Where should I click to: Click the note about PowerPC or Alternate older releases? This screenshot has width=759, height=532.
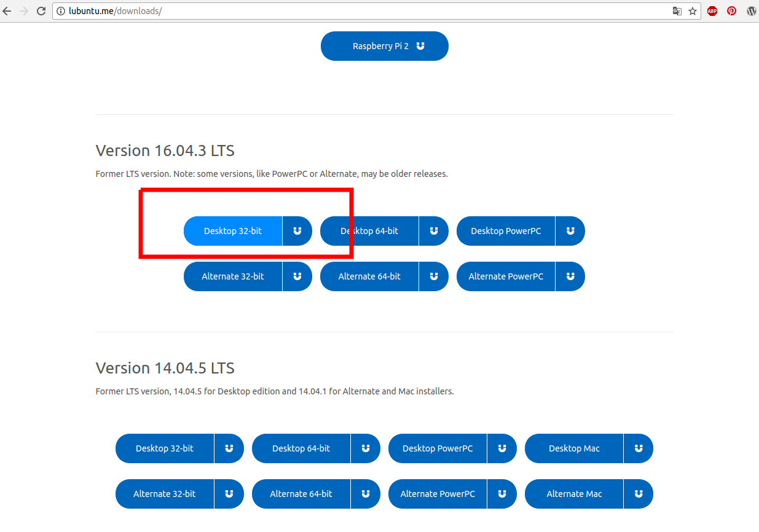tap(272, 174)
